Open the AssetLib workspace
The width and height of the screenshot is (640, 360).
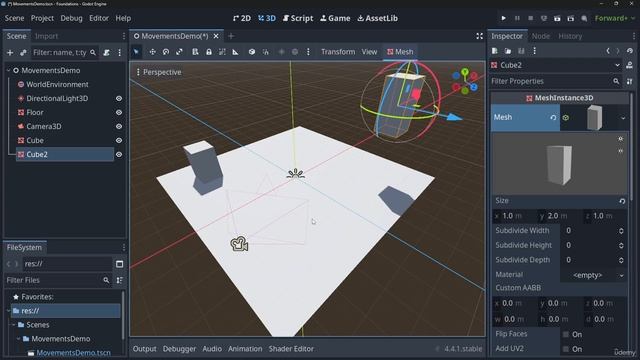(x=378, y=18)
